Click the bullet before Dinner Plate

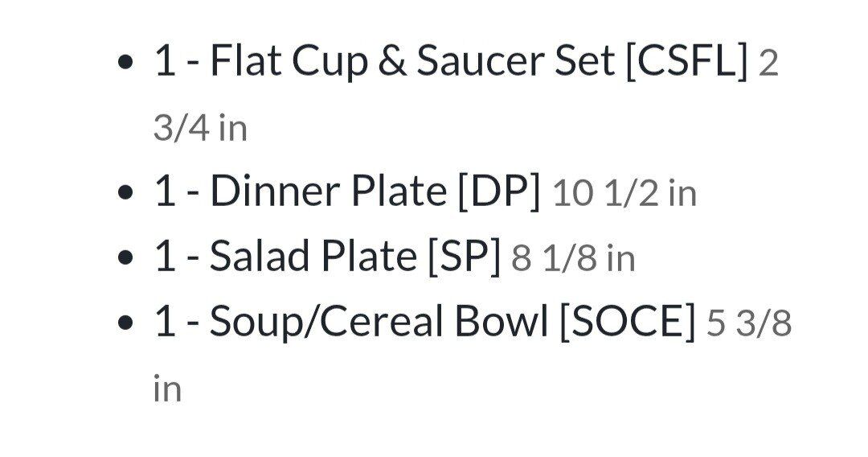click(125, 193)
